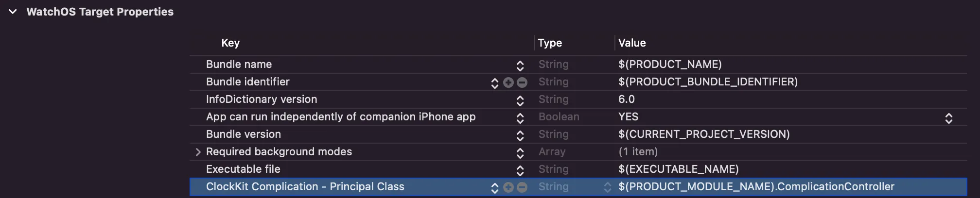Open key stepper for Executable file
Viewport: 980px width, 198px height.
[520, 170]
